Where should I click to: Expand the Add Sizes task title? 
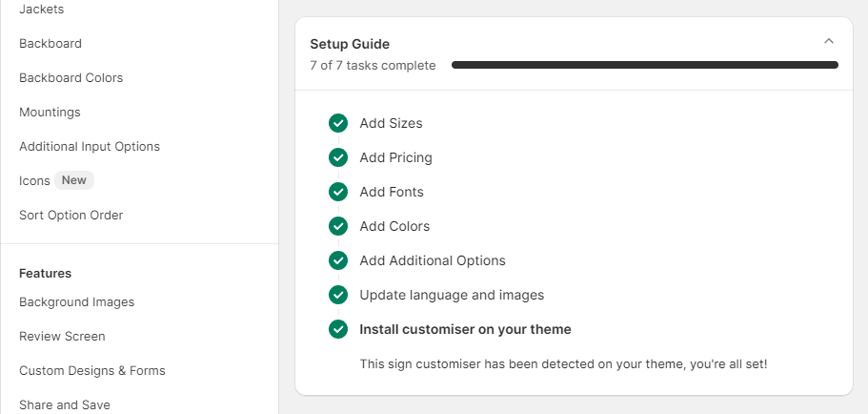click(x=391, y=123)
